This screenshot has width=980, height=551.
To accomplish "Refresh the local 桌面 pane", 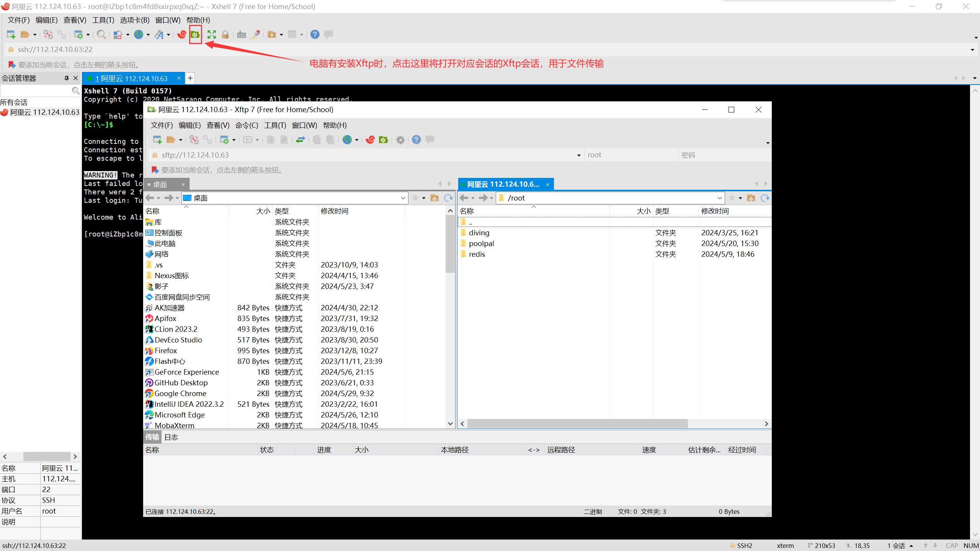I will tap(448, 198).
